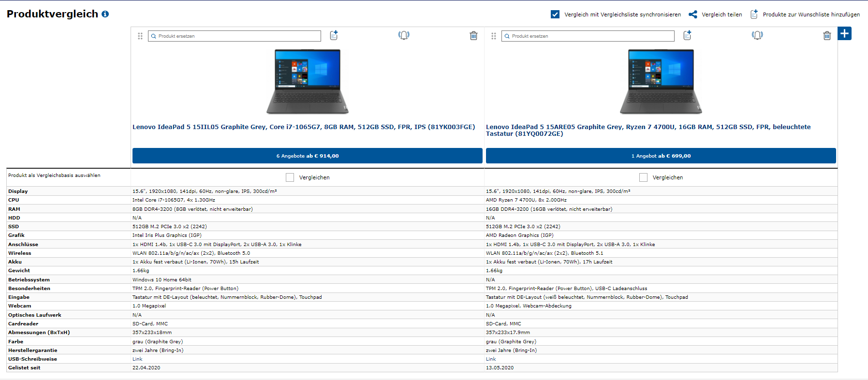Screen dimensions: 868x380
Task: Click the info icon beside Produktvergleich heading
Action: click(105, 14)
